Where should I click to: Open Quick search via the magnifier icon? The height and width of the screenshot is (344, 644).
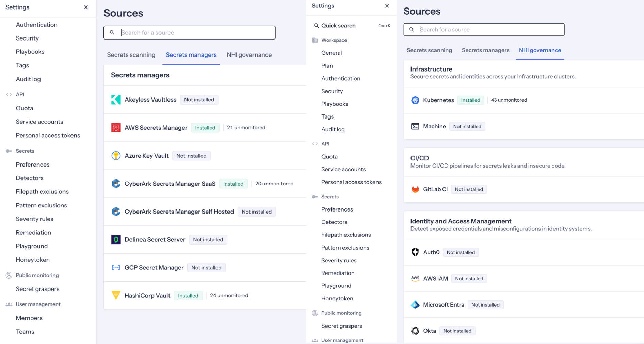(x=316, y=25)
